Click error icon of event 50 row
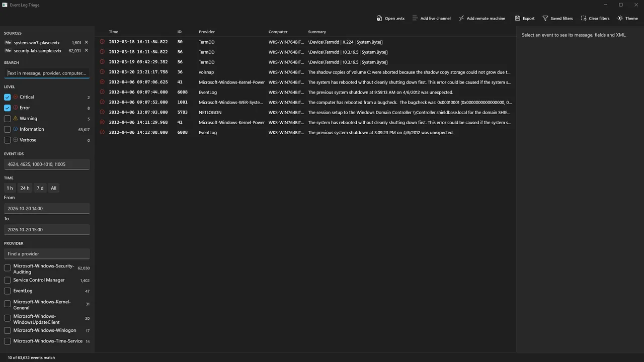 point(102,42)
